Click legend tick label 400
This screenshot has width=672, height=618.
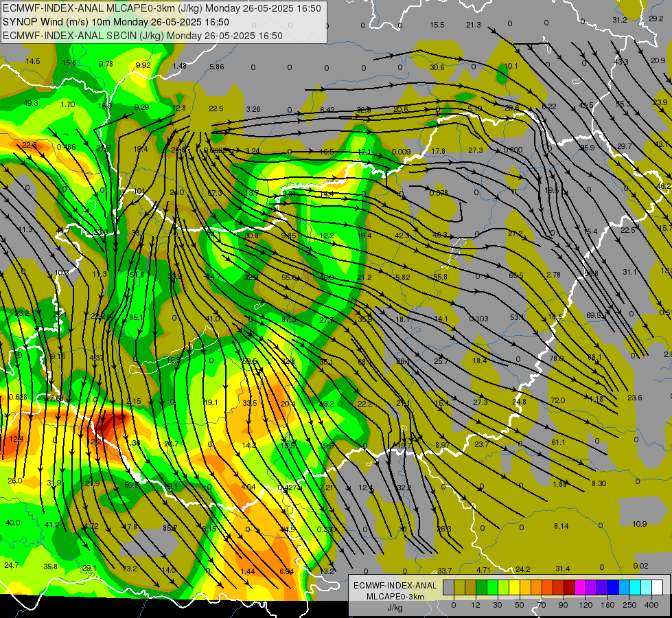pyautogui.click(x=651, y=605)
